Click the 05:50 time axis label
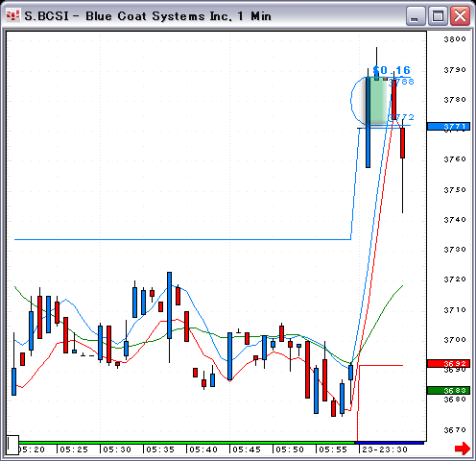 290,449
